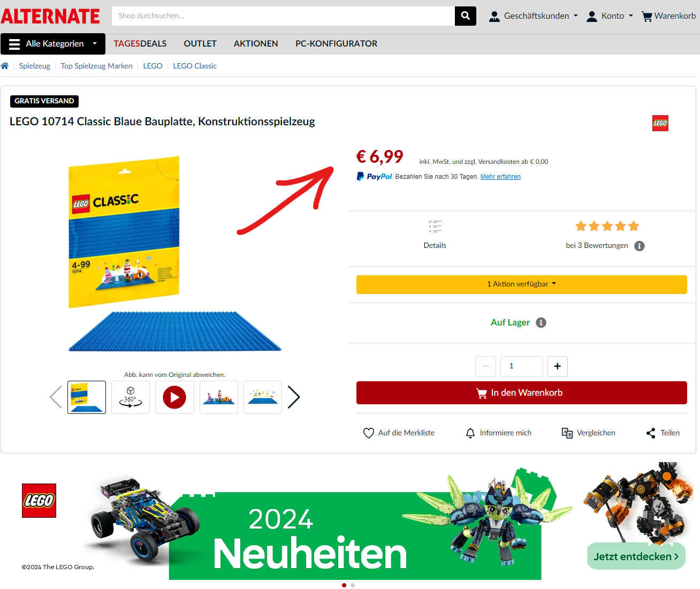Click the LEGO brand logo near title
The image size is (700, 589).
(660, 123)
